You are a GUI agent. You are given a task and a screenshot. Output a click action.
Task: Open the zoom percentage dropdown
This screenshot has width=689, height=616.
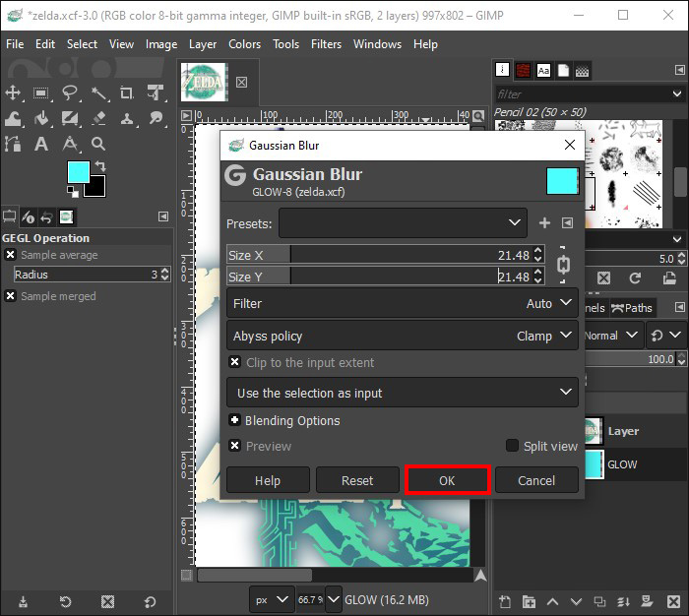pyautogui.click(x=334, y=599)
